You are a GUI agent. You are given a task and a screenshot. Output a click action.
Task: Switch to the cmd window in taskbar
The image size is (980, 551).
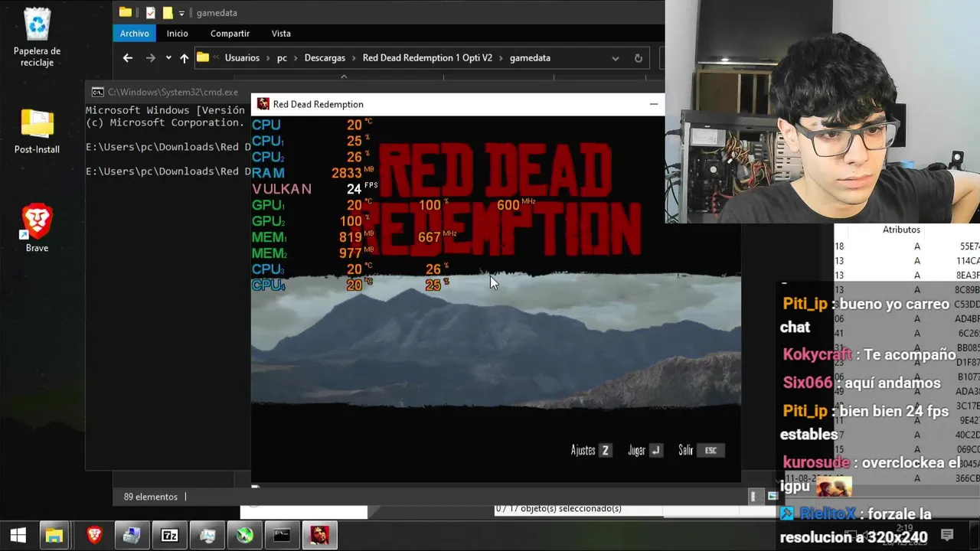[282, 536]
